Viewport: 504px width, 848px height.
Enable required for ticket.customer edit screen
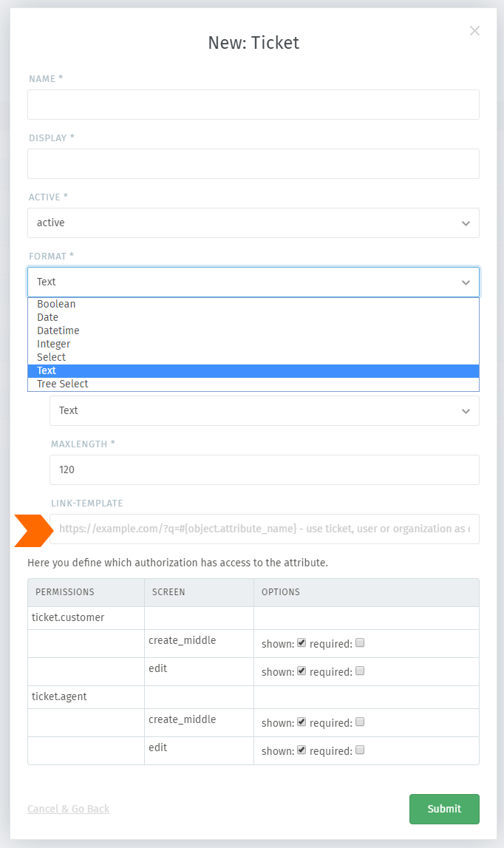click(360, 670)
